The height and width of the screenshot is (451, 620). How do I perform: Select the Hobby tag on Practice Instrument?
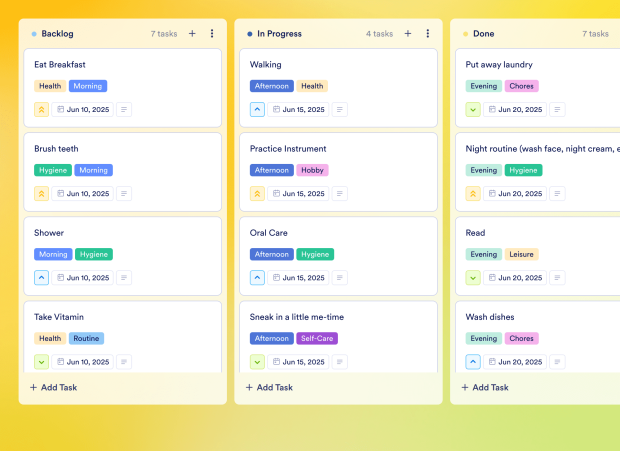click(313, 170)
